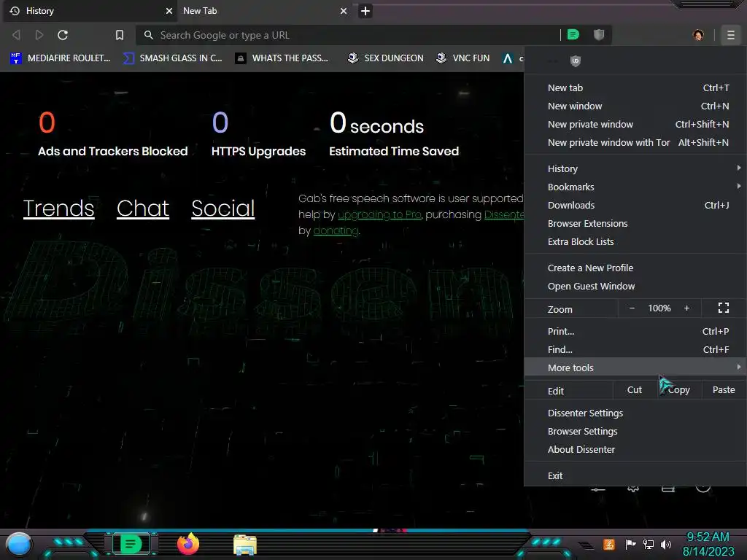Open Browser Settings
The width and height of the screenshot is (747, 560).
tap(635, 432)
